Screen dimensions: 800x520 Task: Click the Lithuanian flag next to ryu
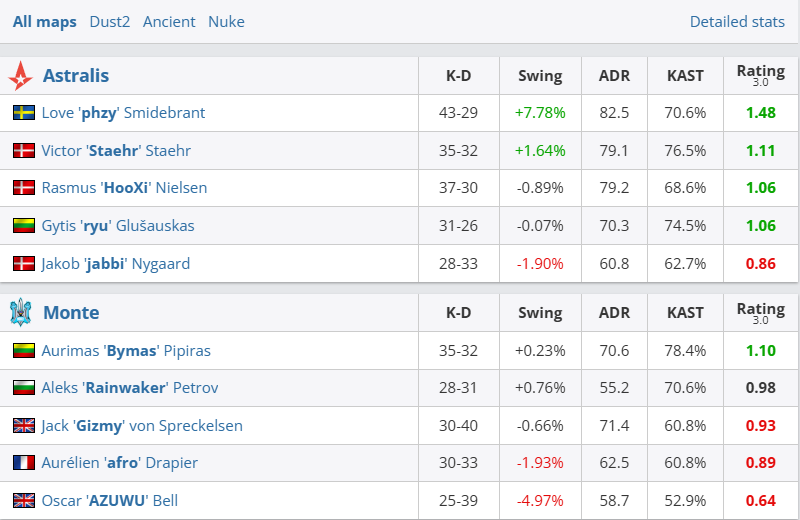24,226
